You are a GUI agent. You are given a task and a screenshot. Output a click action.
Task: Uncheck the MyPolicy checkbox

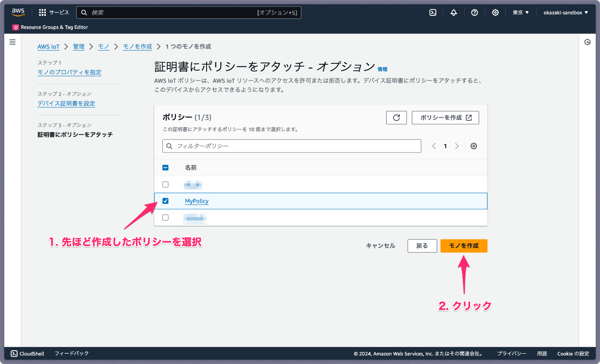click(165, 201)
